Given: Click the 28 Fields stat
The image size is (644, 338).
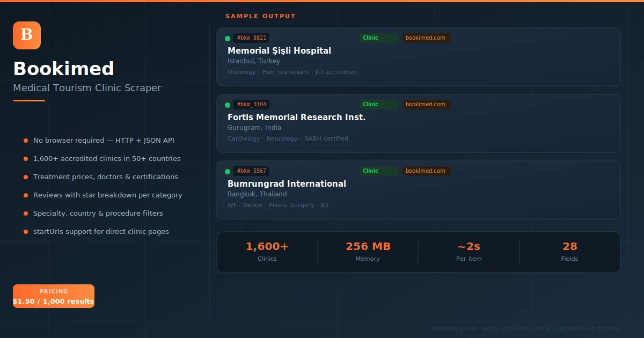Looking at the screenshot, I should point(570,252).
